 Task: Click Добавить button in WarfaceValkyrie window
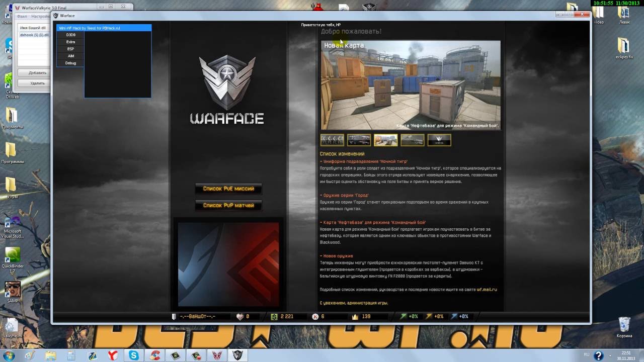click(x=37, y=73)
